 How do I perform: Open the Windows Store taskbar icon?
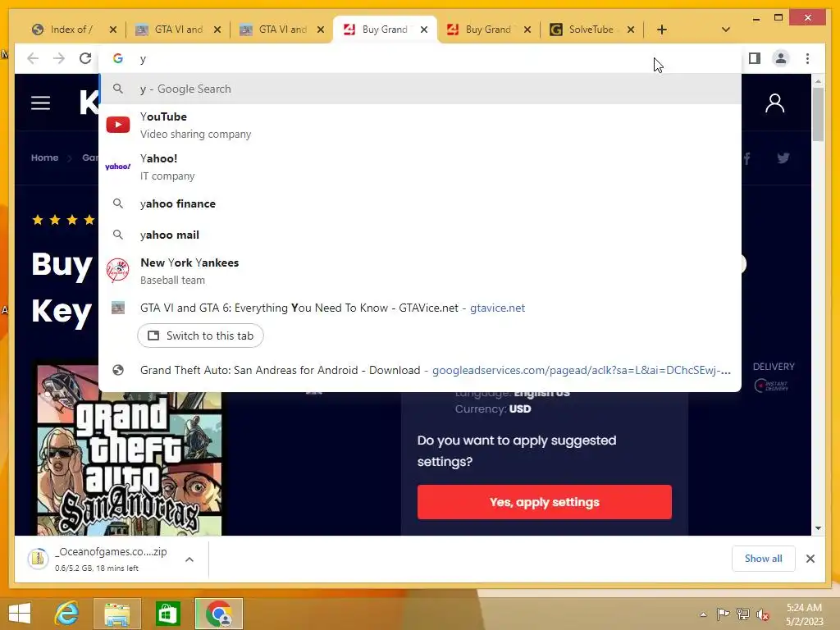tap(167, 614)
